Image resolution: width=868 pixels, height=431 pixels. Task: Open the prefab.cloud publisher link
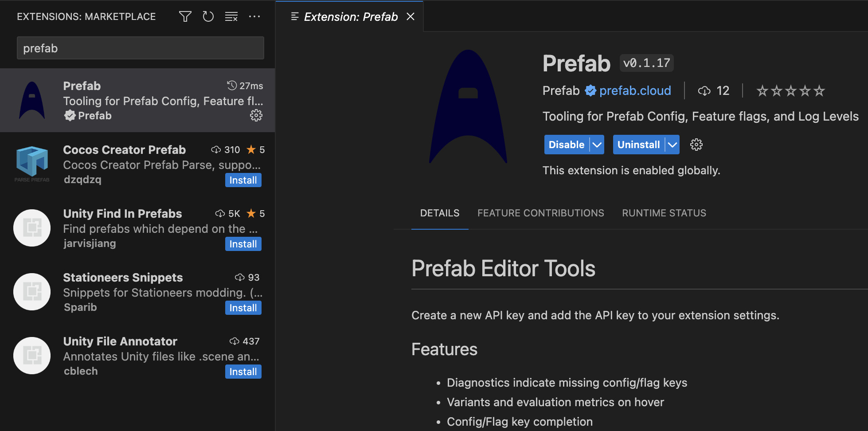pyautogui.click(x=635, y=91)
